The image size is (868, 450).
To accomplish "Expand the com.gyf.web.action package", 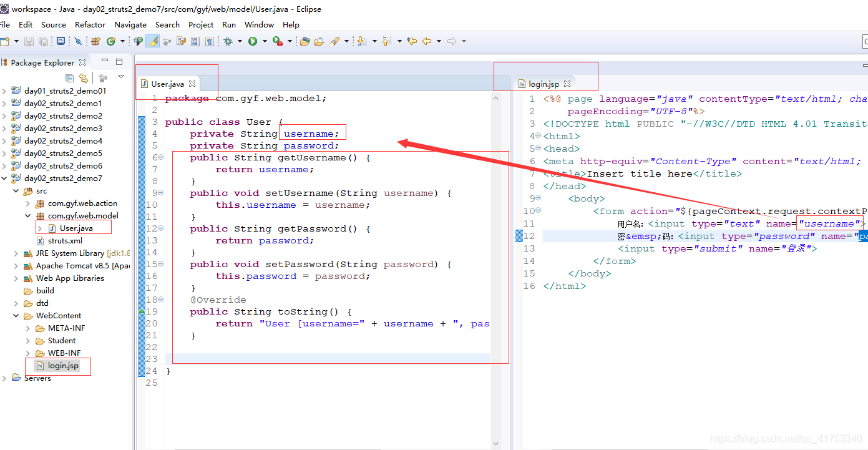I will coord(27,203).
